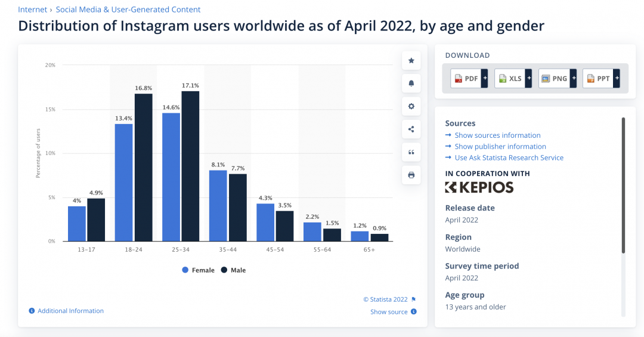Viewport: 644px width, 337px height.
Task: Click the 35-44 female bar (8.1%)
Action: [218, 206]
